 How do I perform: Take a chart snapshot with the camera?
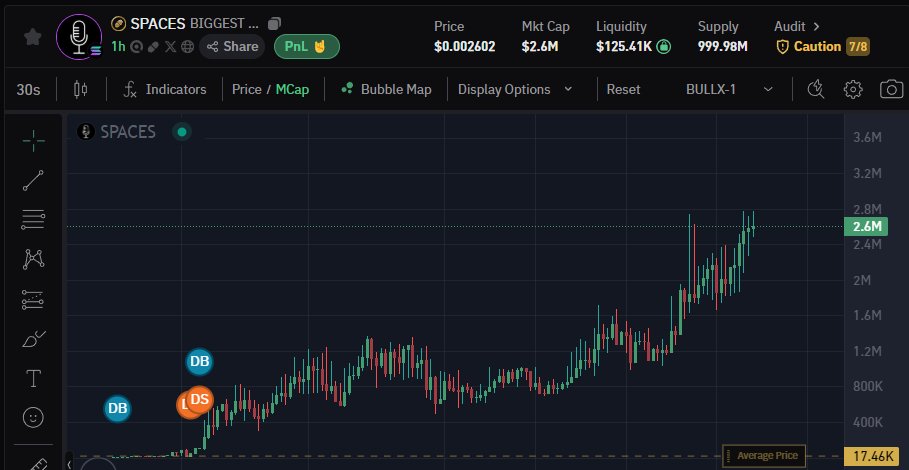(891, 89)
